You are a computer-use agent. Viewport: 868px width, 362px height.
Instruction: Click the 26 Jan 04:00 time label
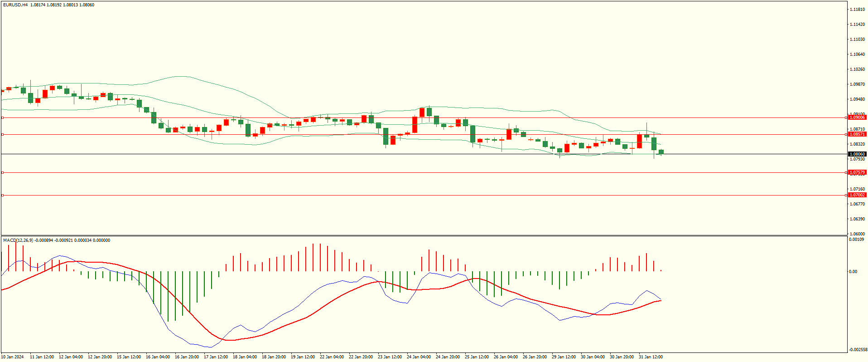point(506,357)
